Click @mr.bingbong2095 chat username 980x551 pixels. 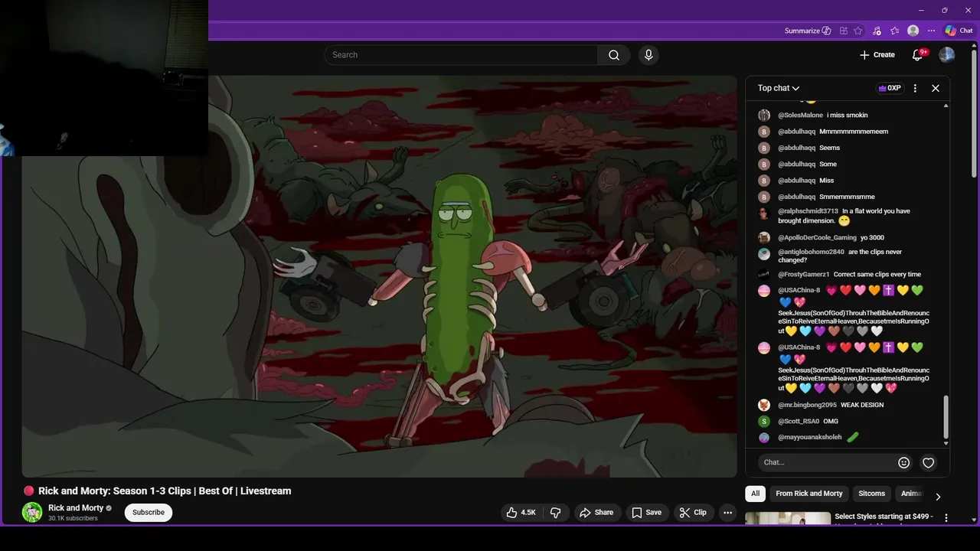tap(807, 405)
